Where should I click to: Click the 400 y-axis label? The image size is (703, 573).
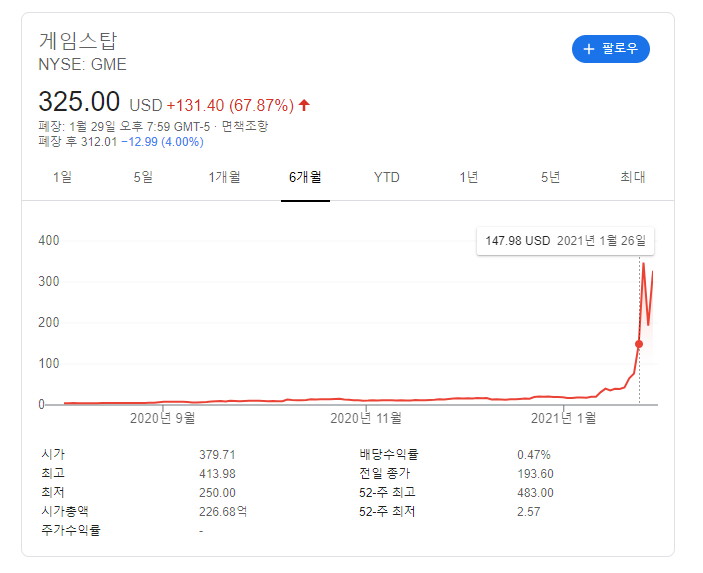tap(48, 241)
